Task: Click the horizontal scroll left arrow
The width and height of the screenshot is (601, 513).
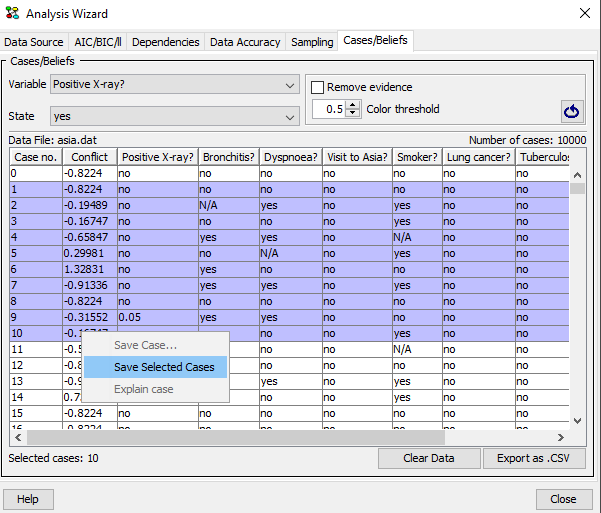Action: 18,437
